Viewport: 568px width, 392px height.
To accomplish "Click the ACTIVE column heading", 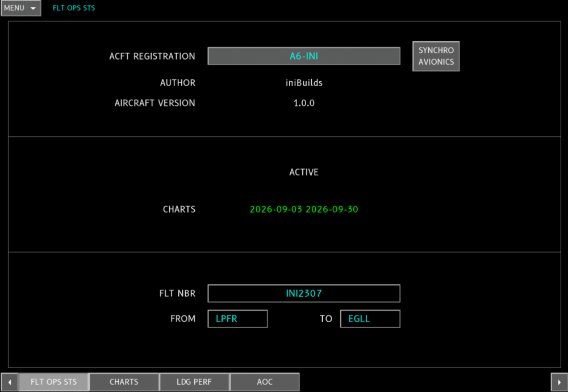I will coord(304,172).
